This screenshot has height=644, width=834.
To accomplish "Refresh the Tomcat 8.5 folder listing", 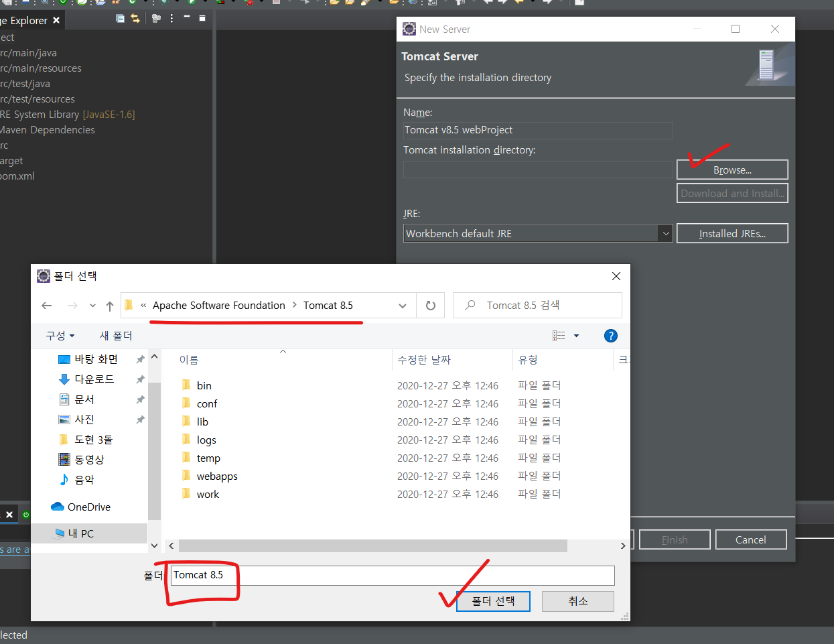I will click(x=431, y=306).
